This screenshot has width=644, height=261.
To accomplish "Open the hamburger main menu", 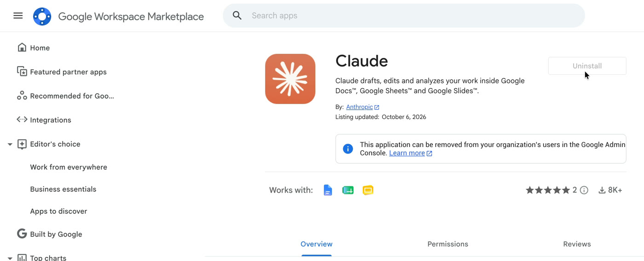I will 18,16.
